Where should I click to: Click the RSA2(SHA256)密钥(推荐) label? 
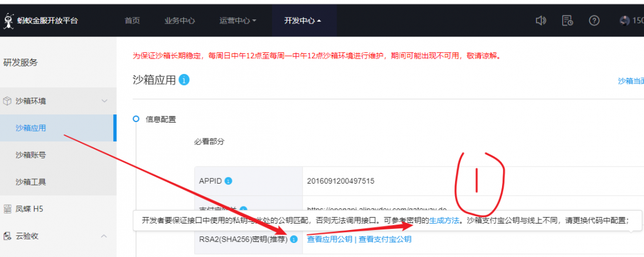243,239
